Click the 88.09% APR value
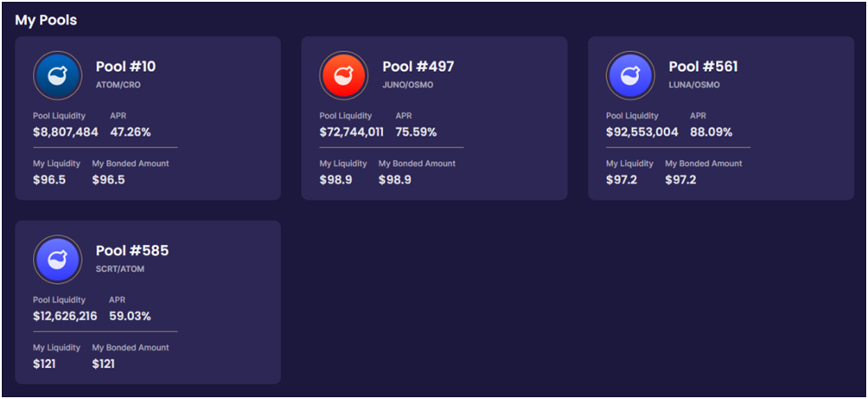 pyautogui.click(x=711, y=132)
